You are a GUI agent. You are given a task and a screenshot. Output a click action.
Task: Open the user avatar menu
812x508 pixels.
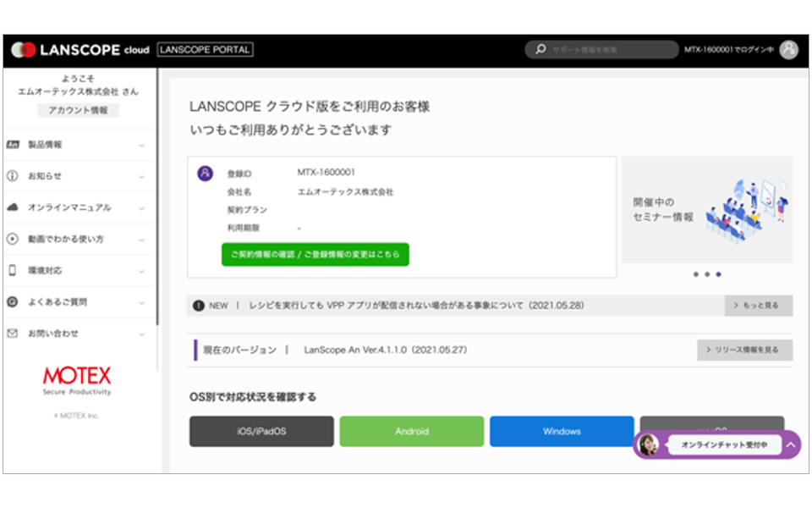788,50
